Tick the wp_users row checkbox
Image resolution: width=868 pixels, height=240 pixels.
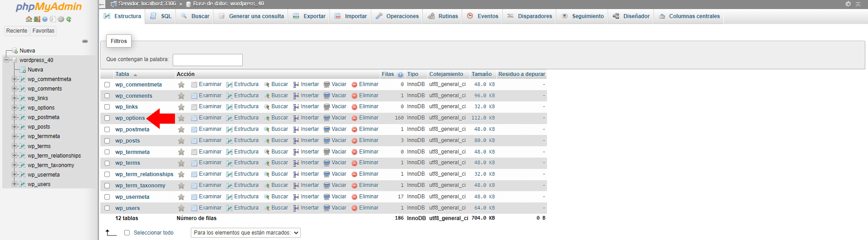tap(107, 208)
